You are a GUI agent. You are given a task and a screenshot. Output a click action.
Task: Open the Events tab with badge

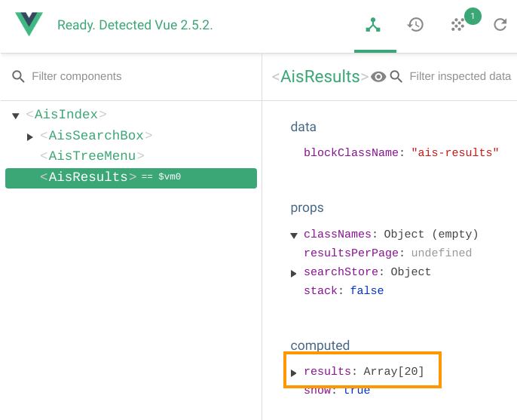click(457, 25)
